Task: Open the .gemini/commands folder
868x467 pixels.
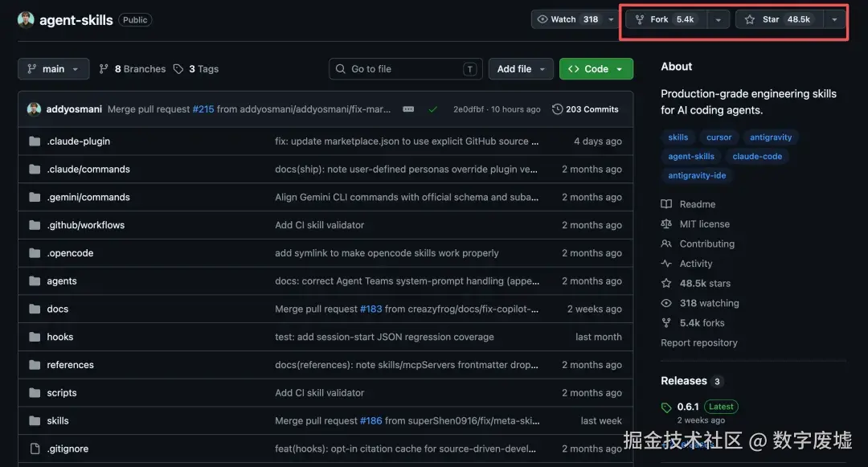Action: pyautogui.click(x=88, y=197)
